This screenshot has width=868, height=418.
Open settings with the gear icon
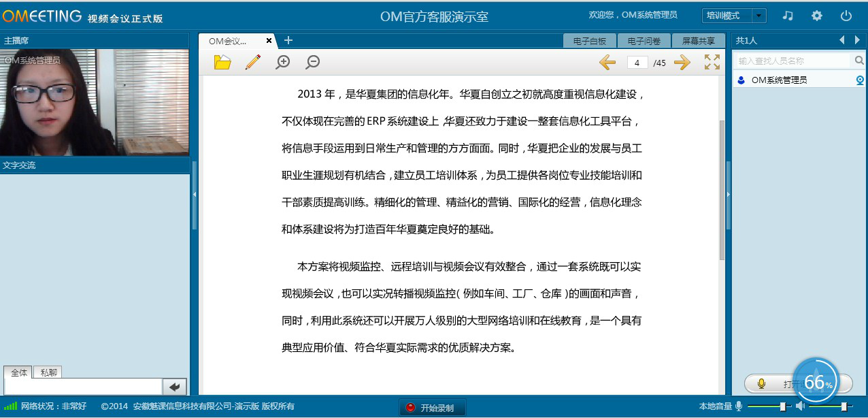817,15
